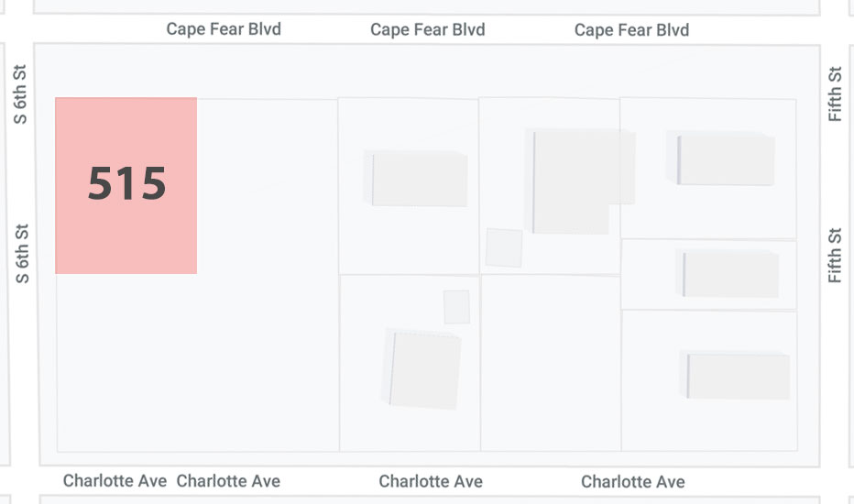Click empty parcel below the L-shaped building's lot
This screenshot has width=854, height=504.
click(551, 363)
